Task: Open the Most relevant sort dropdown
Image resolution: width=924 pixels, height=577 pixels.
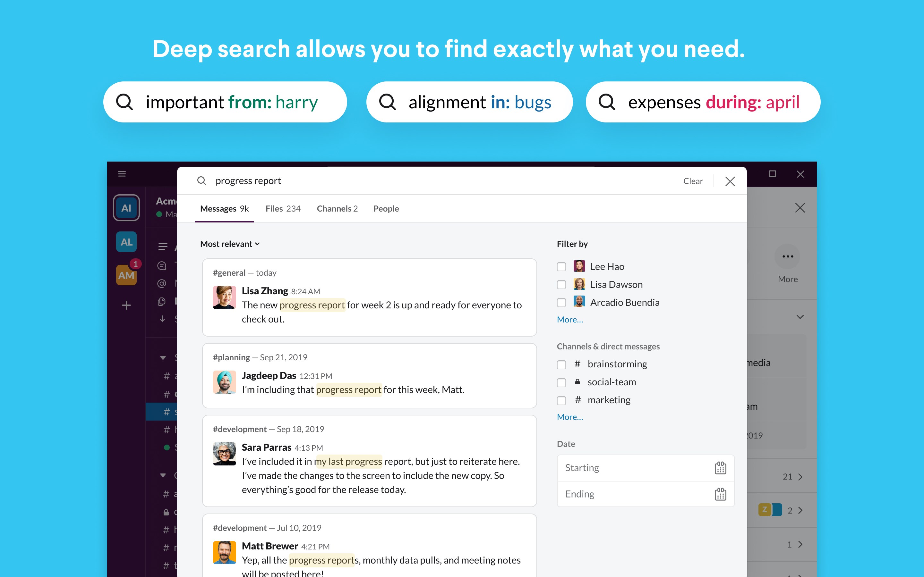Action: (228, 243)
